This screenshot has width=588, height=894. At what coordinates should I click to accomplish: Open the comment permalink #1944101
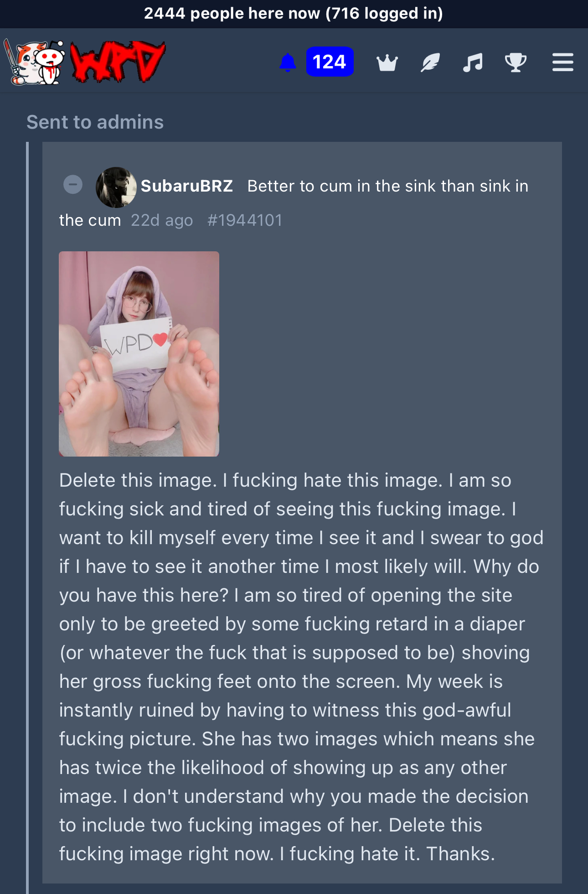(245, 220)
